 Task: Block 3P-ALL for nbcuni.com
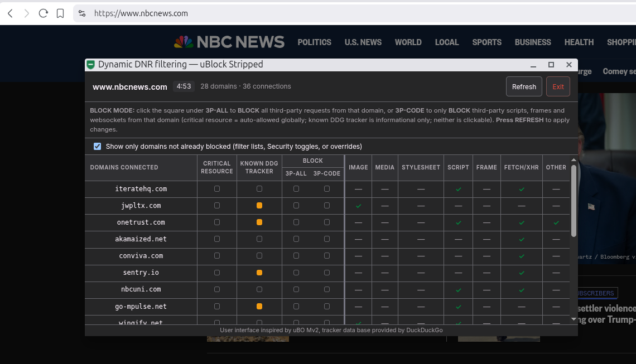296,289
